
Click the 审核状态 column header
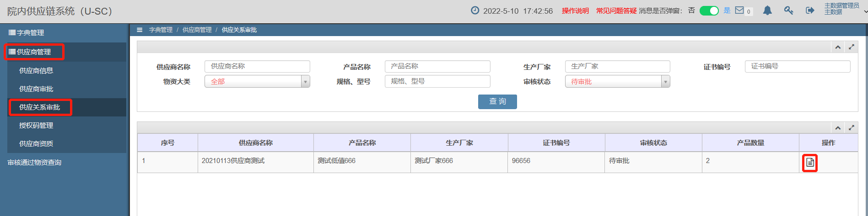point(653,143)
